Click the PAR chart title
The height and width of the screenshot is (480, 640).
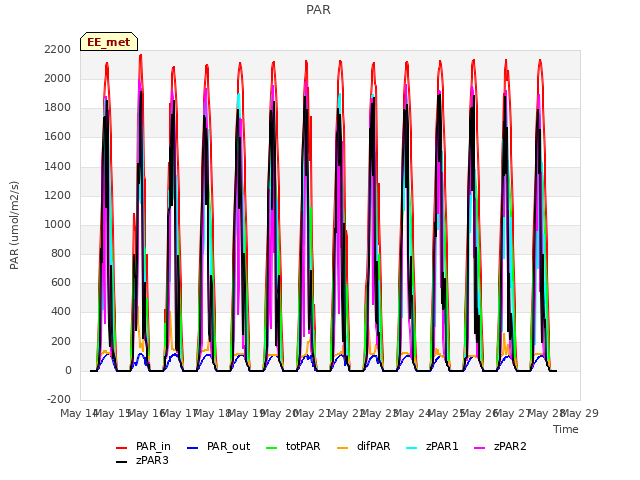click(x=318, y=10)
